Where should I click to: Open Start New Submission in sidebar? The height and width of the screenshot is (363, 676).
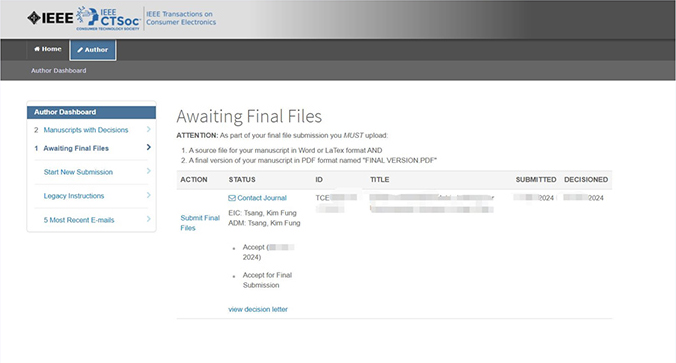pyautogui.click(x=78, y=172)
